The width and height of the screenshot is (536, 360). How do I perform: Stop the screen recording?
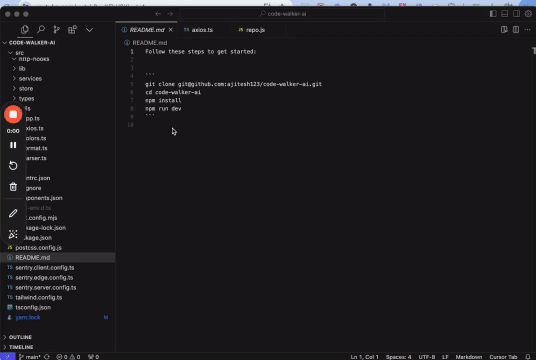click(13, 114)
